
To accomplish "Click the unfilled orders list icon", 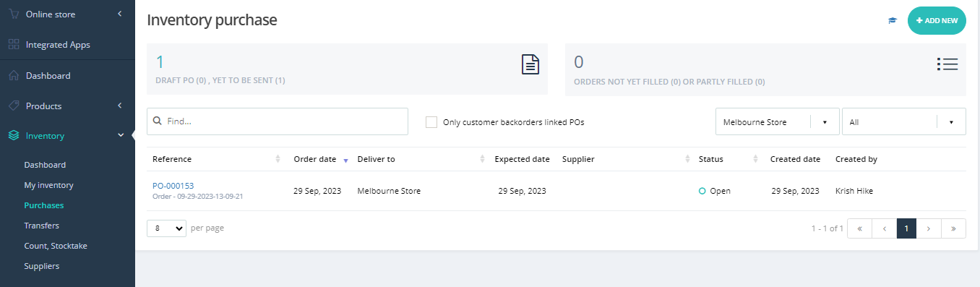I will (947, 64).
